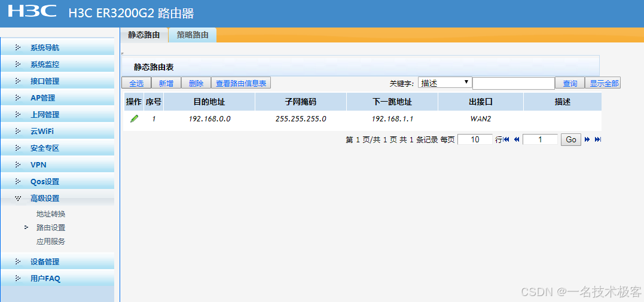Viewport: 644px width, 302px height.
Task: Click the next hop cell 192.168.1.1
Action: pos(392,119)
